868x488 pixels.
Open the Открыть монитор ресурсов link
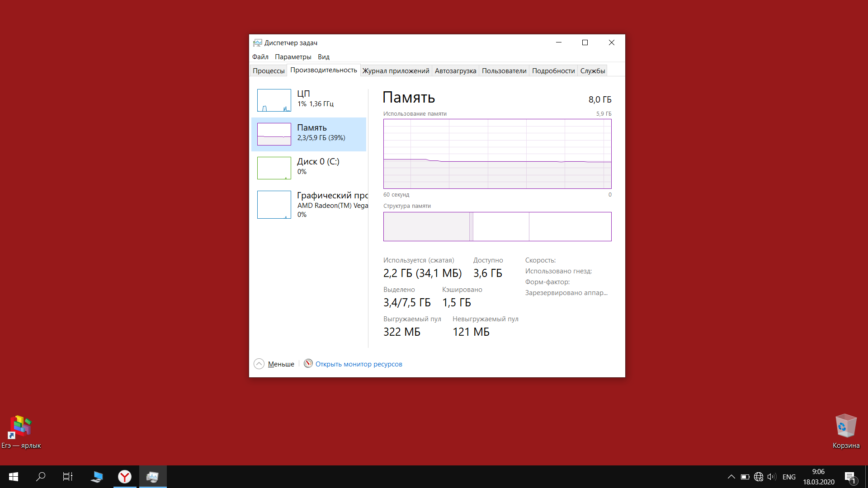[x=359, y=364]
